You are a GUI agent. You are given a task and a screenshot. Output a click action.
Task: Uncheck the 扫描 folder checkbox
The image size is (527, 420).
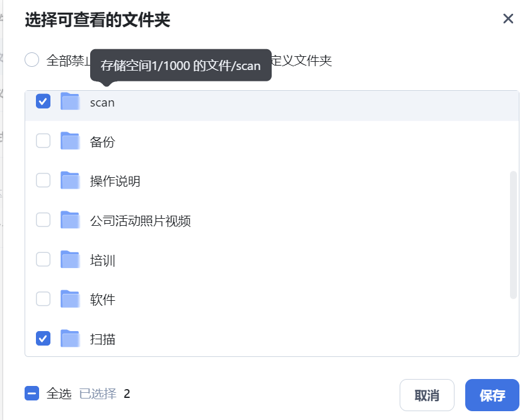tap(43, 338)
